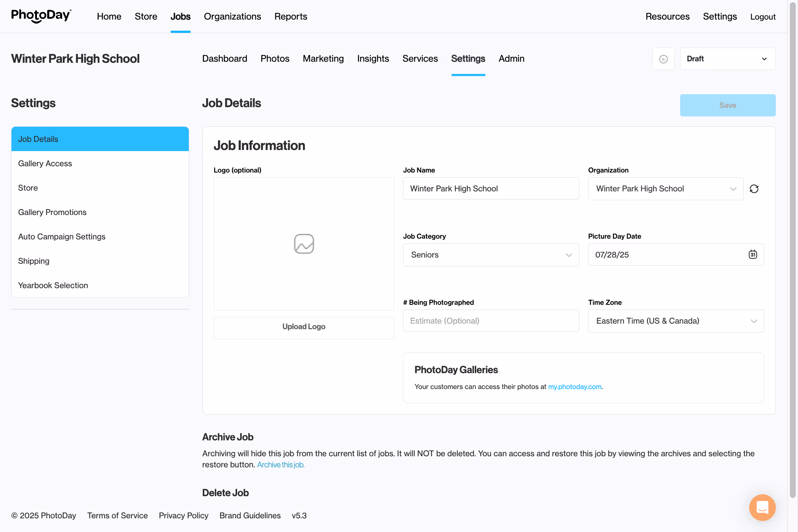Click the Picture Day Date field
The height and width of the screenshot is (532, 798).
click(676, 255)
